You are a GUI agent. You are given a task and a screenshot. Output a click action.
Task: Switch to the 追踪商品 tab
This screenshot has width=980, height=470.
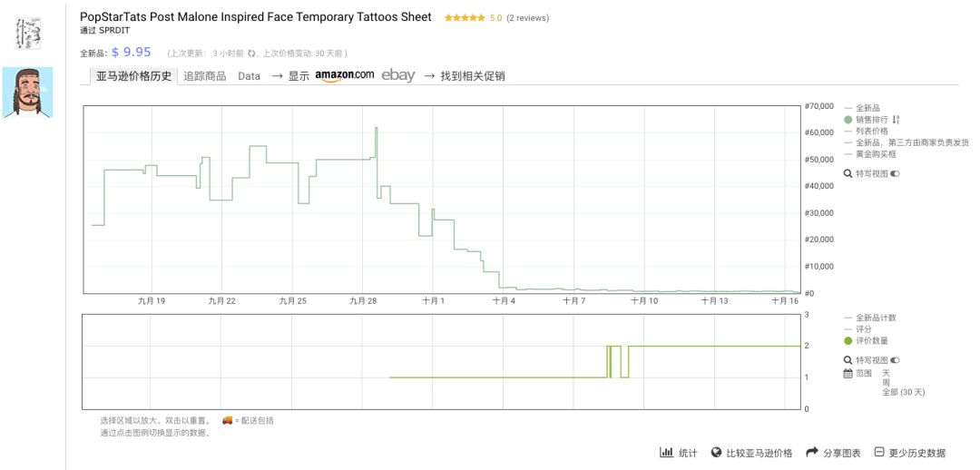pos(205,76)
